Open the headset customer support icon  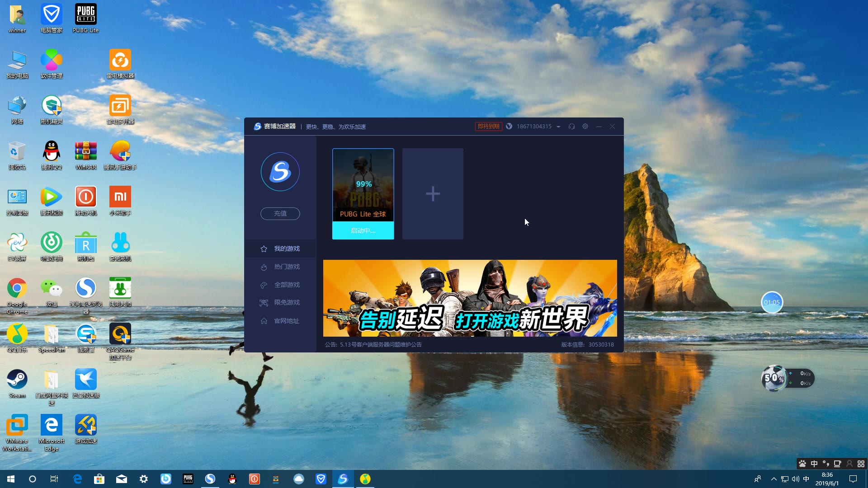pyautogui.click(x=571, y=127)
